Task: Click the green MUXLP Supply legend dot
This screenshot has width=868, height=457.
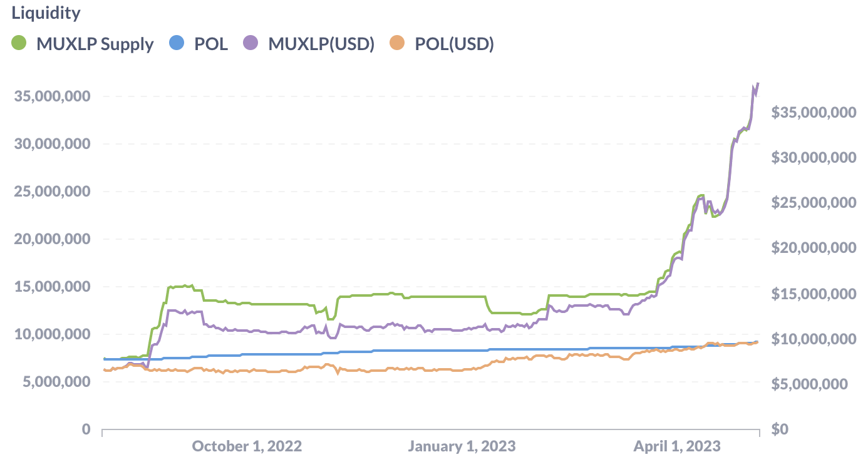Action: tap(19, 44)
